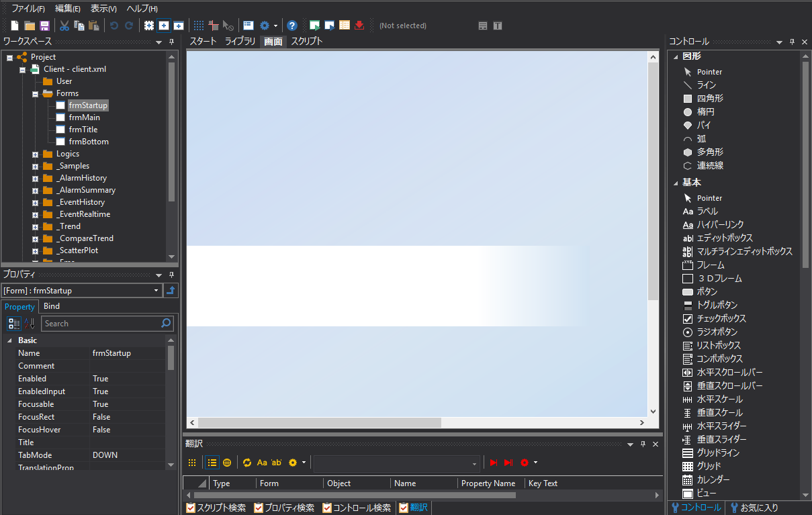The image size is (812, 515).
Task: Click the save toolbar icon
Action: click(x=43, y=25)
